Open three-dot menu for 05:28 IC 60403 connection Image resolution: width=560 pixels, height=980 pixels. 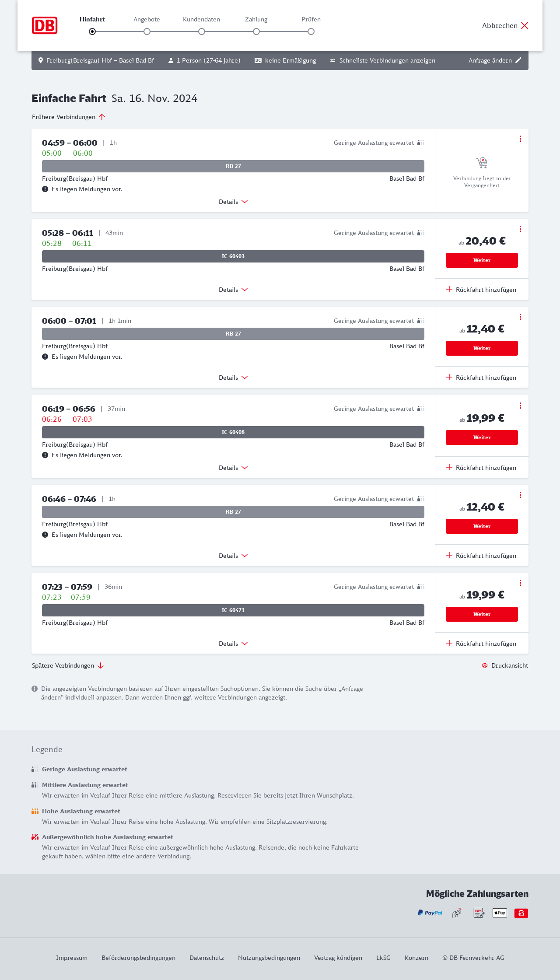520,229
